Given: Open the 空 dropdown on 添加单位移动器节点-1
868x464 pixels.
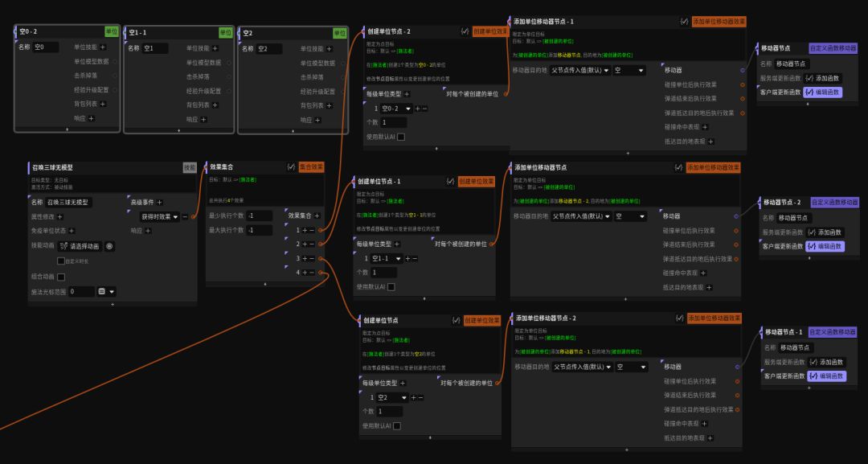Looking at the screenshot, I should (x=629, y=70).
